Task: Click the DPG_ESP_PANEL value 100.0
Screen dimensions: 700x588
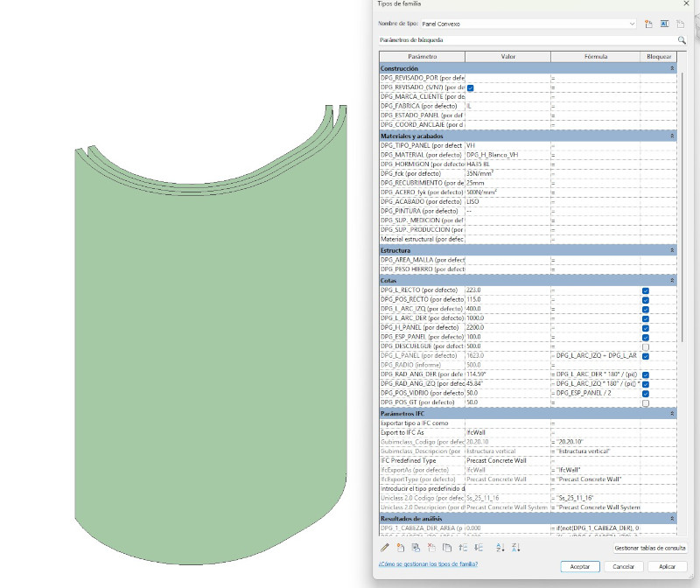Action: (x=508, y=337)
